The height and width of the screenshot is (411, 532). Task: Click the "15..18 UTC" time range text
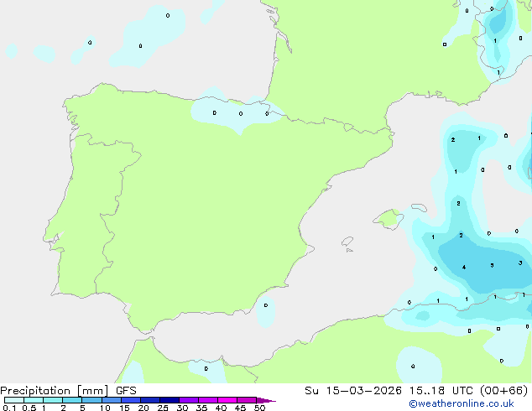click(441, 391)
